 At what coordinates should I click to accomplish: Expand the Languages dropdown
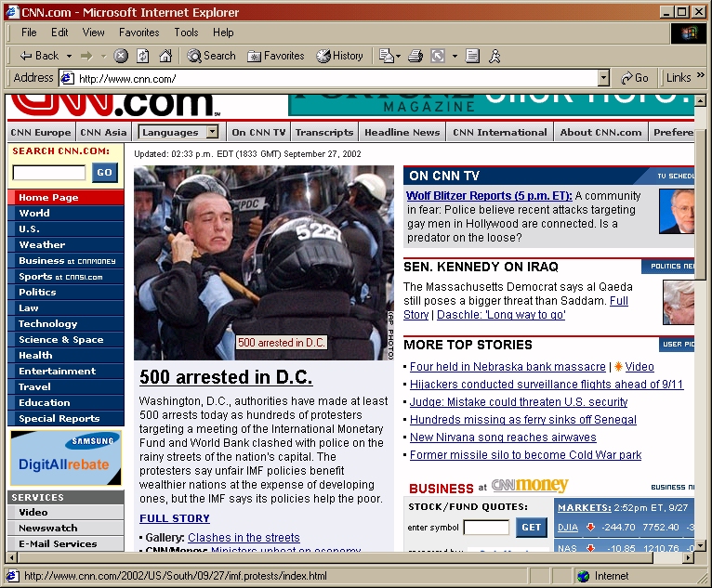click(212, 132)
